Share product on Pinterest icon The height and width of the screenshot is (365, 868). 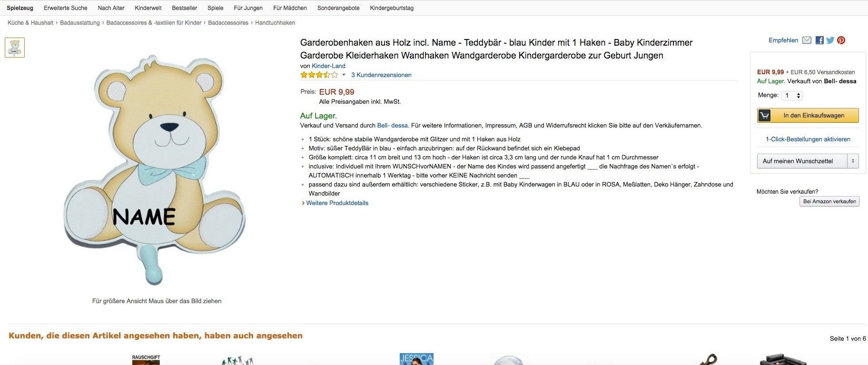(841, 40)
